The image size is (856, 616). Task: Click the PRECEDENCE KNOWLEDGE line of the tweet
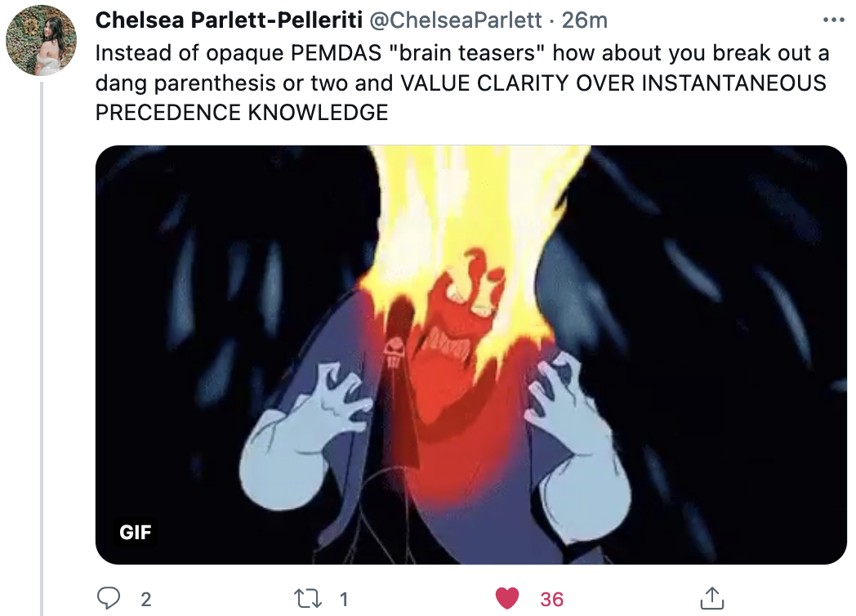242,113
